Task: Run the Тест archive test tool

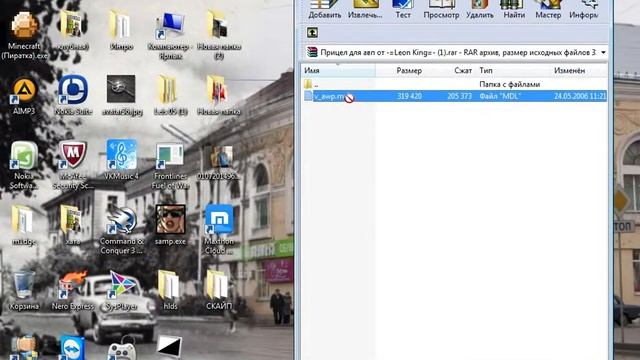Action: (403, 9)
